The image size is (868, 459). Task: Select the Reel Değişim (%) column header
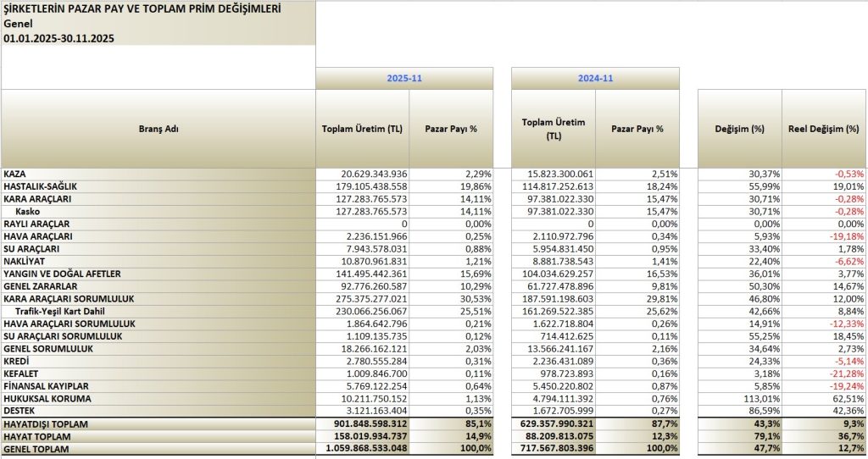[x=823, y=130]
